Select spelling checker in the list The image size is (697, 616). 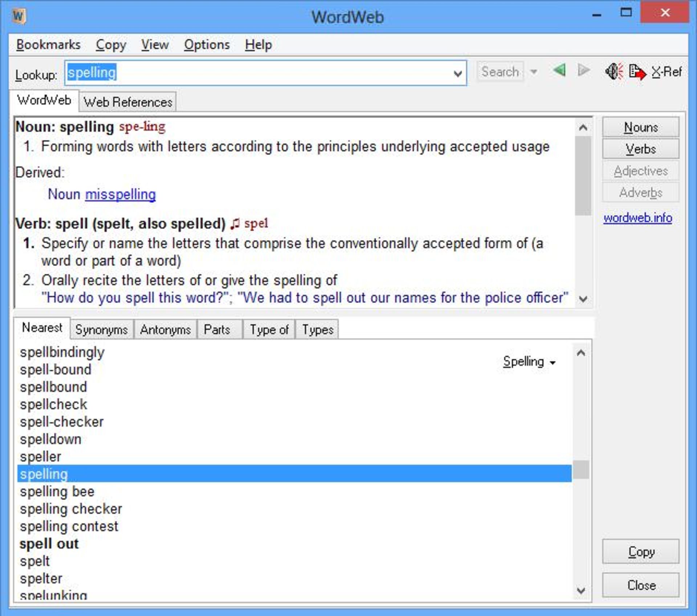(x=71, y=509)
